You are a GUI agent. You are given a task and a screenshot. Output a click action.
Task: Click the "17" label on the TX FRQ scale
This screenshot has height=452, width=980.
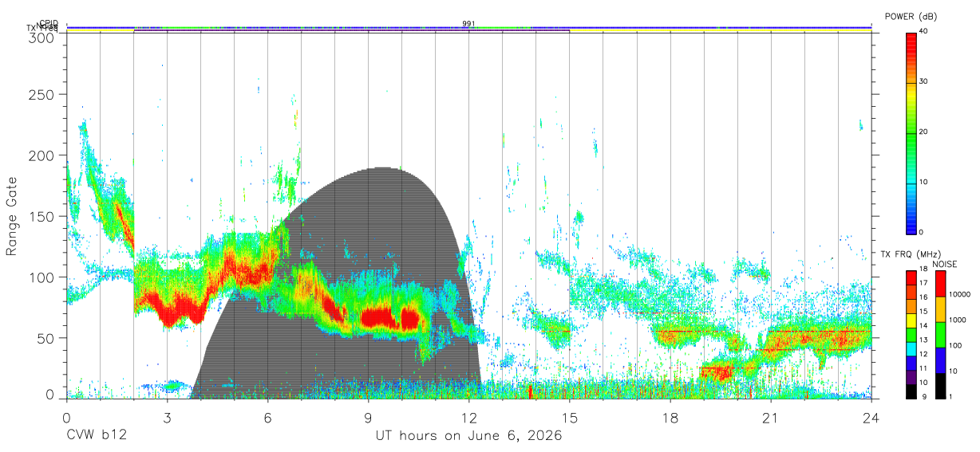click(x=923, y=283)
